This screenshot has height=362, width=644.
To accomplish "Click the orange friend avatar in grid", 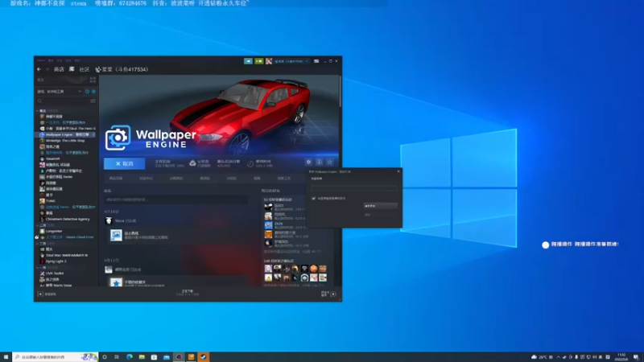I will (314, 269).
